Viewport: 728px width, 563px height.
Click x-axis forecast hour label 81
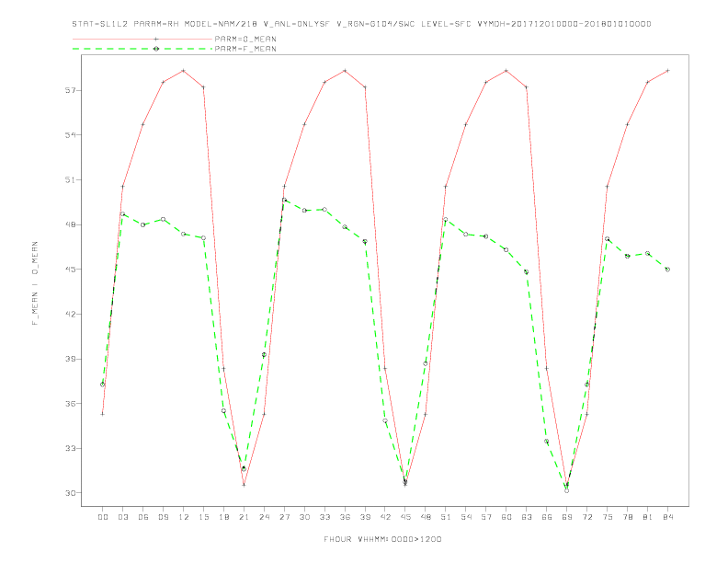coord(648,517)
